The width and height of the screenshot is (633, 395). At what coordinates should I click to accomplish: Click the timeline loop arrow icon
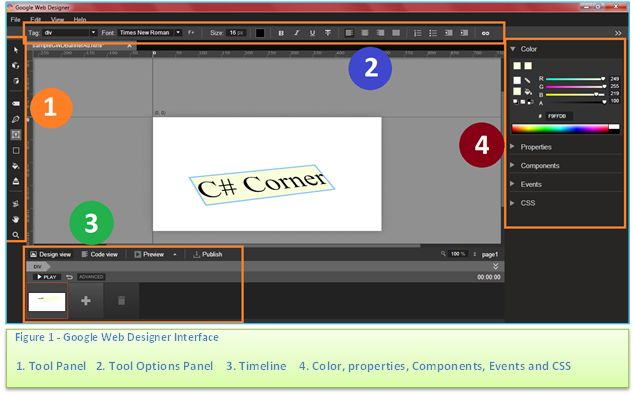[69, 277]
